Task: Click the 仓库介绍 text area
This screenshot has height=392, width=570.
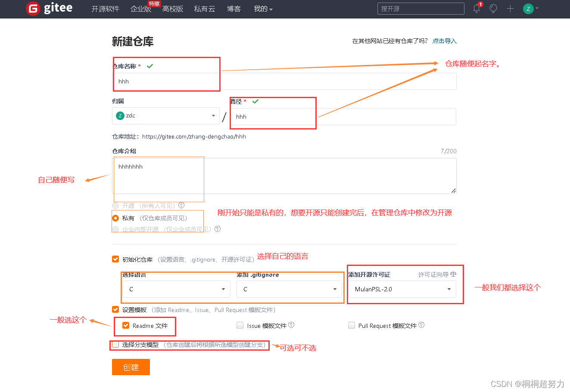Action: click(x=284, y=176)
